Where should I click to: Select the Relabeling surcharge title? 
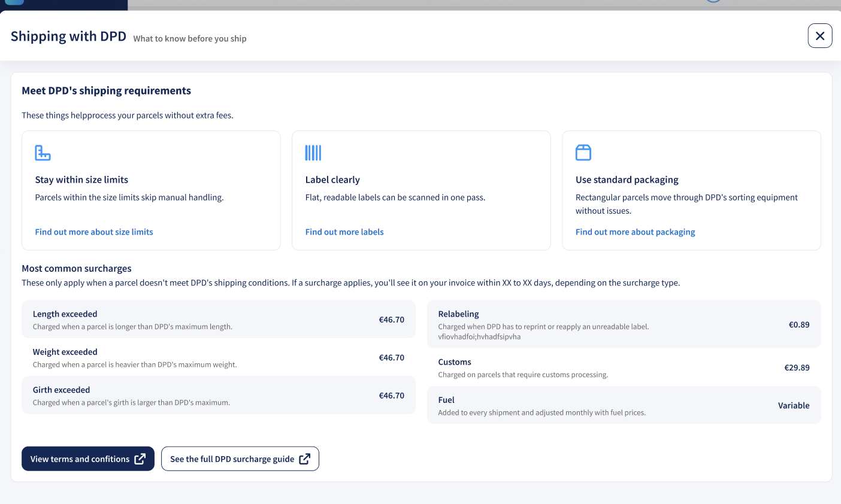(x=458, y=314)
